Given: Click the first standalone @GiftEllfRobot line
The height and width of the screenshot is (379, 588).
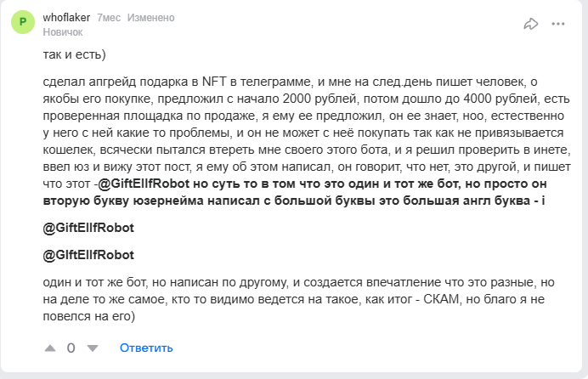Looking at the screenshot, I should point(88,229).
